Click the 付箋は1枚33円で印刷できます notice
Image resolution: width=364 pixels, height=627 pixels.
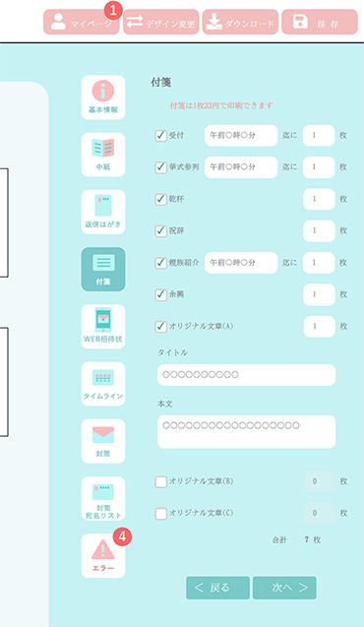221,105
